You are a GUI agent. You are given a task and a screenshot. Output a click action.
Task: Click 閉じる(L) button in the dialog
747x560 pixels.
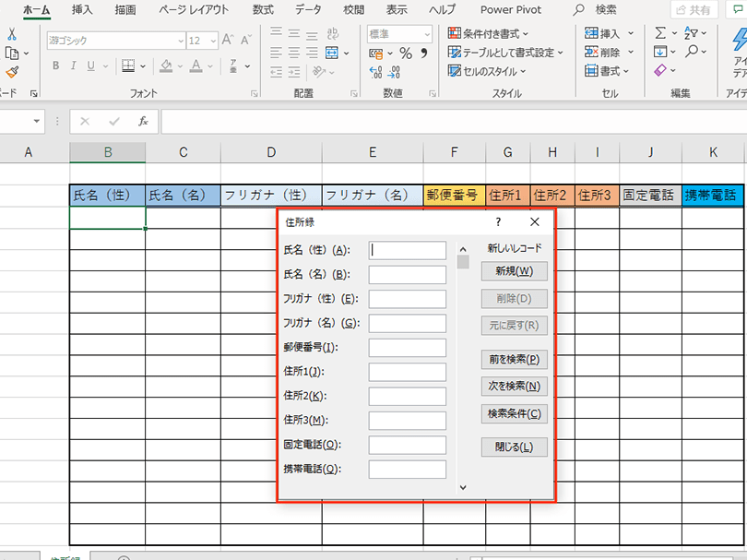point(514,447)
